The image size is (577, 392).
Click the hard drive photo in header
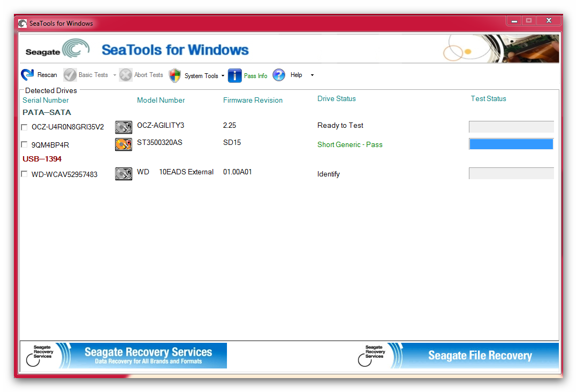[x=522, y=48]
